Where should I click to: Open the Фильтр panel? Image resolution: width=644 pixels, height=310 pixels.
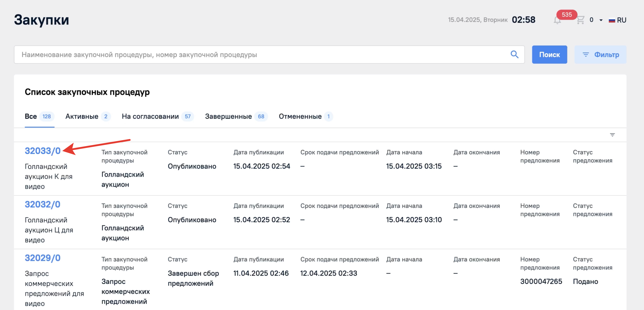[600, 55]
